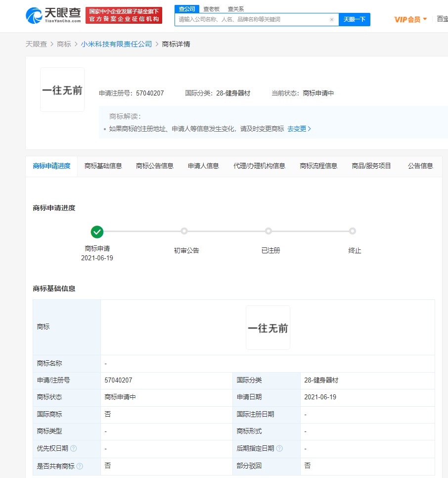
Task: Click help icon next to 后期指定日期
Action: tap(279, 449)
